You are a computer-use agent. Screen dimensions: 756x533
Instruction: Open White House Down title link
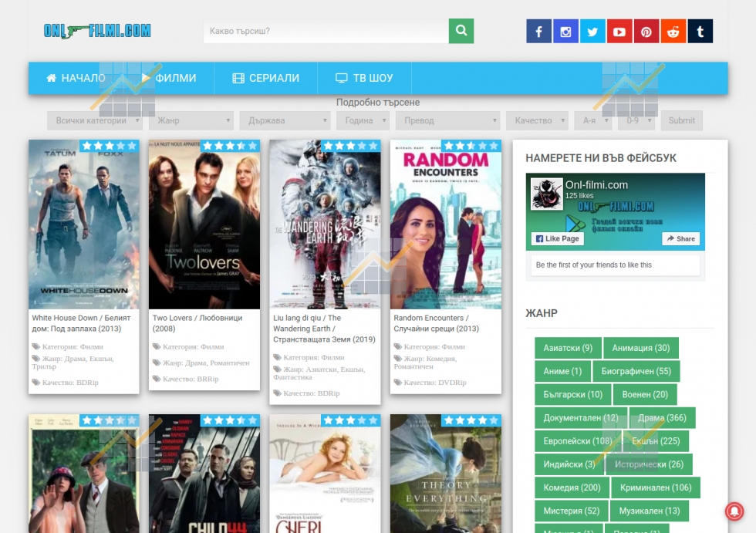click(x=81, y=323)
